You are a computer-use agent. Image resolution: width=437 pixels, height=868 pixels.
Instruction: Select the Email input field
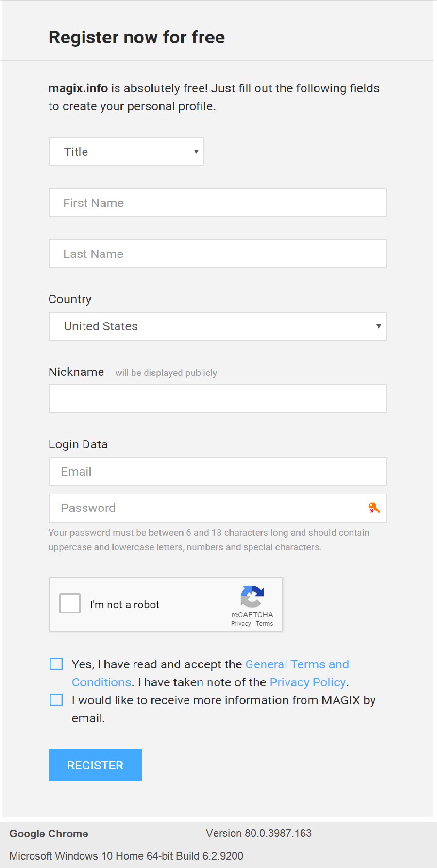(x=218, y=472)
